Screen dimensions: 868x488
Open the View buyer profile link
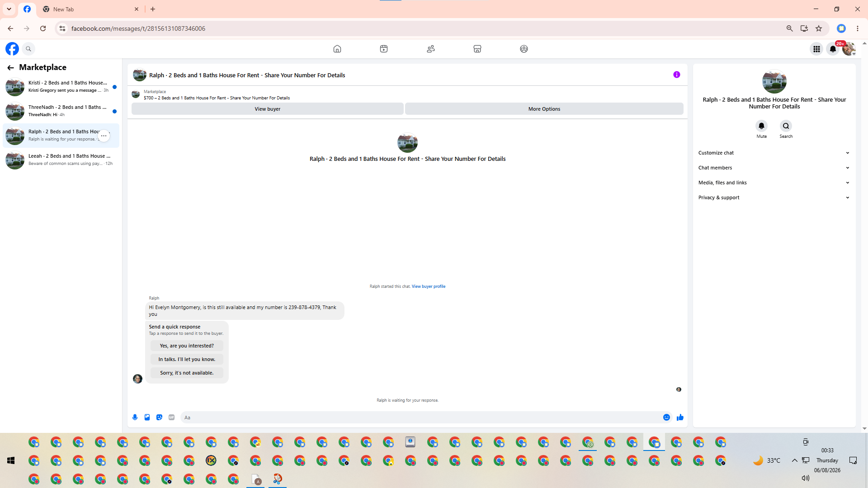(x=429, y=286)
